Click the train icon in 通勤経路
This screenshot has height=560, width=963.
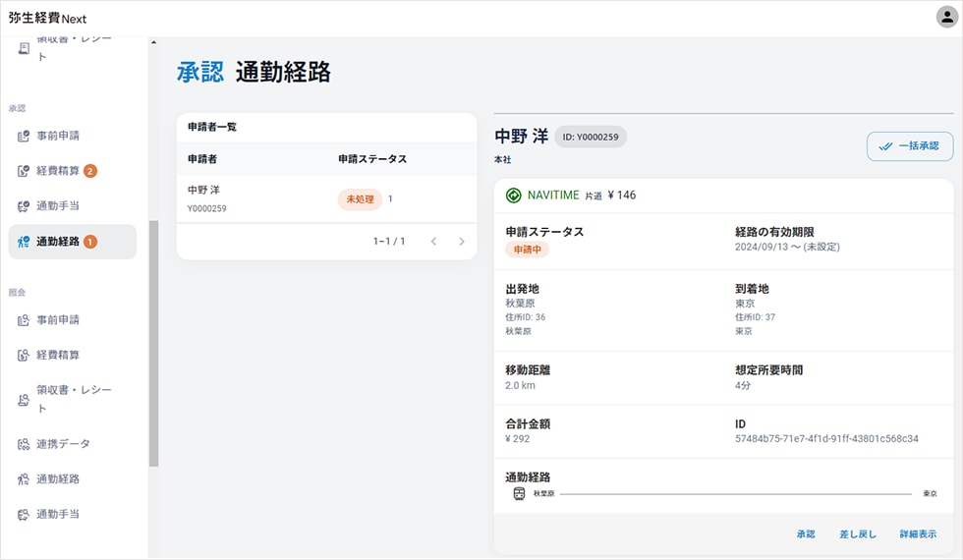[x=519, y=494]
